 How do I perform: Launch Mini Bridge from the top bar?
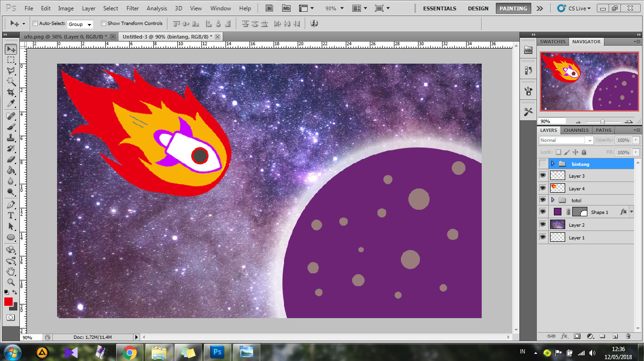click(x=286, y=8)
